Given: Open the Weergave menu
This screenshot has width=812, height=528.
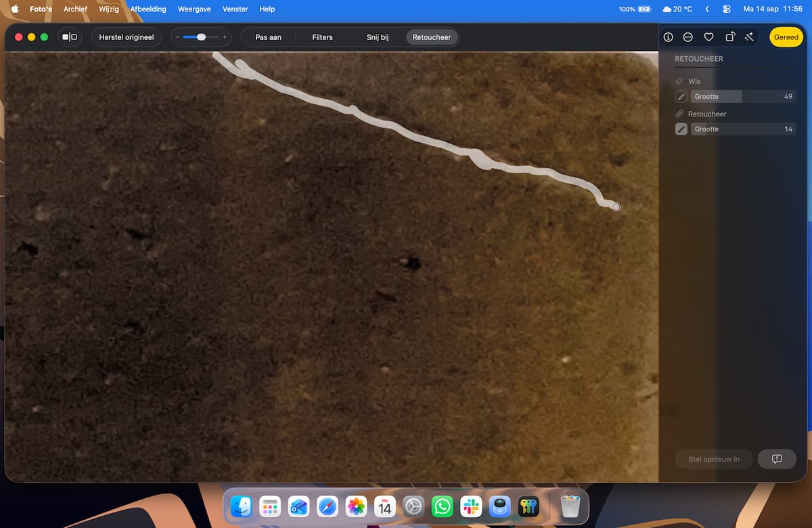Looking at the screenshot, I should [x=195, y=9].
